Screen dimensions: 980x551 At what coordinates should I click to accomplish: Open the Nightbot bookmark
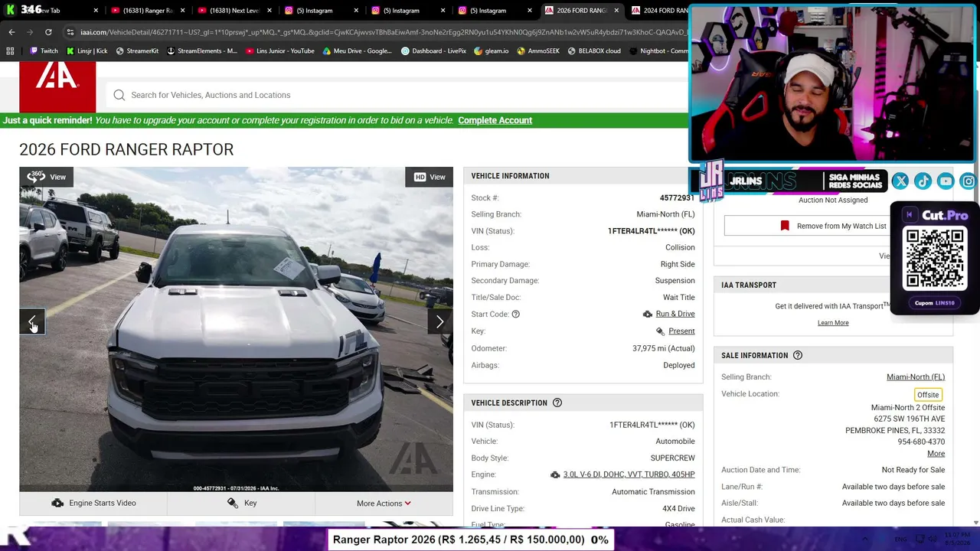(x=658, y=51)
